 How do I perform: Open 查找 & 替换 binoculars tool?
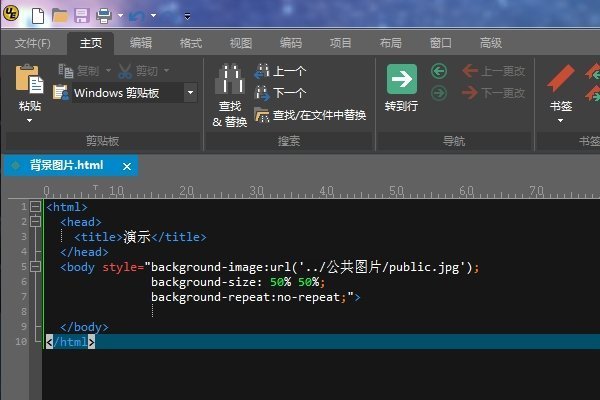[x=230, y=78]
